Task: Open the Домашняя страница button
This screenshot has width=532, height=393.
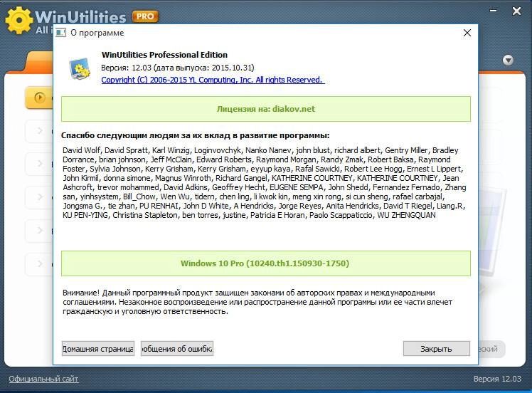Action: tap(98, 349)
